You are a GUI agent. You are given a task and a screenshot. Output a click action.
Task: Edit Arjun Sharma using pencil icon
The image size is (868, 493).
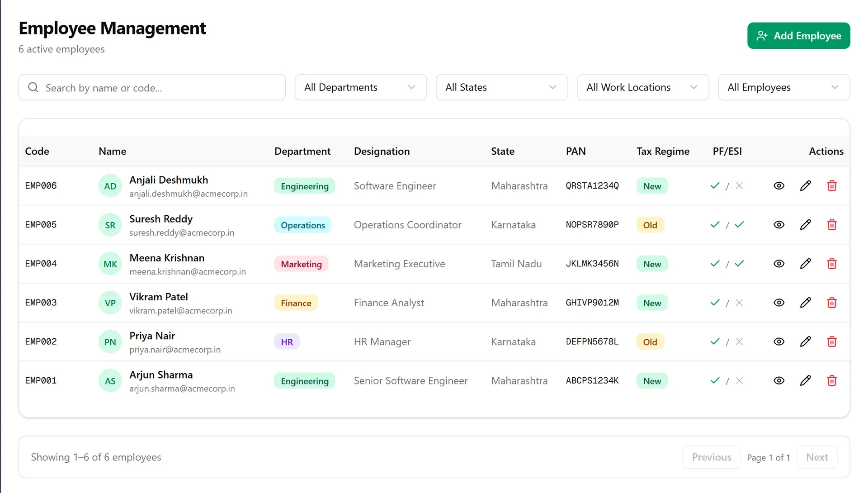pyautogui.click(x=805, y=380)
